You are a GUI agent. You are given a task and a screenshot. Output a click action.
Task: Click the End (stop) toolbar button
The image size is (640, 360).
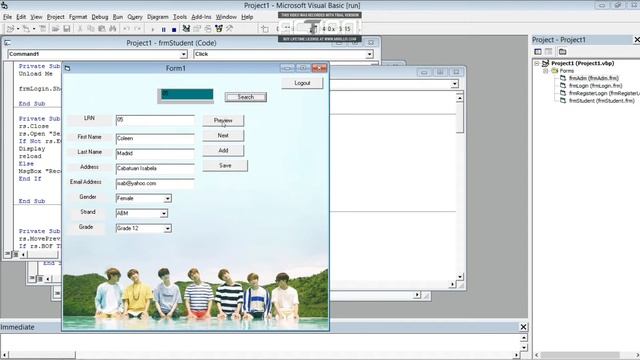(174, 29)
